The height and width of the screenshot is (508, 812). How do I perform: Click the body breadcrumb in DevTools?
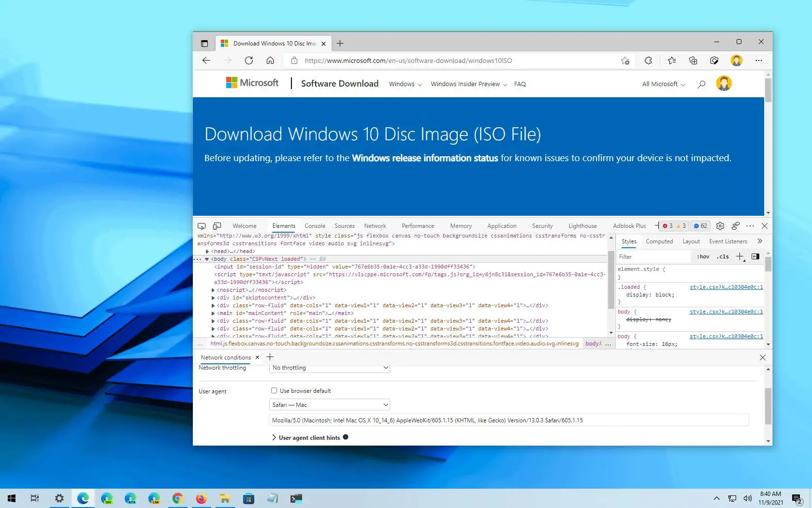click(x=593, y=344)
